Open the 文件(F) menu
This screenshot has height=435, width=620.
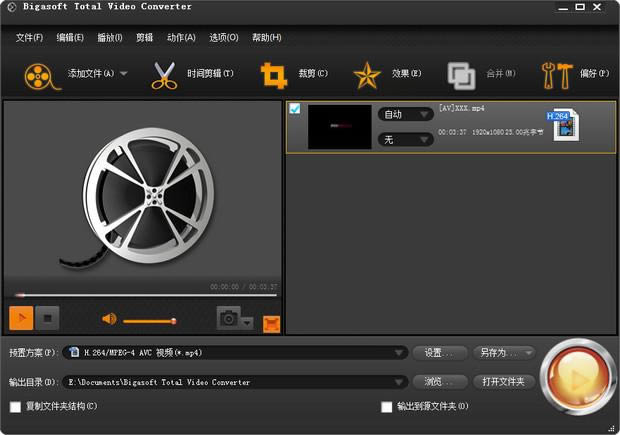29,38
